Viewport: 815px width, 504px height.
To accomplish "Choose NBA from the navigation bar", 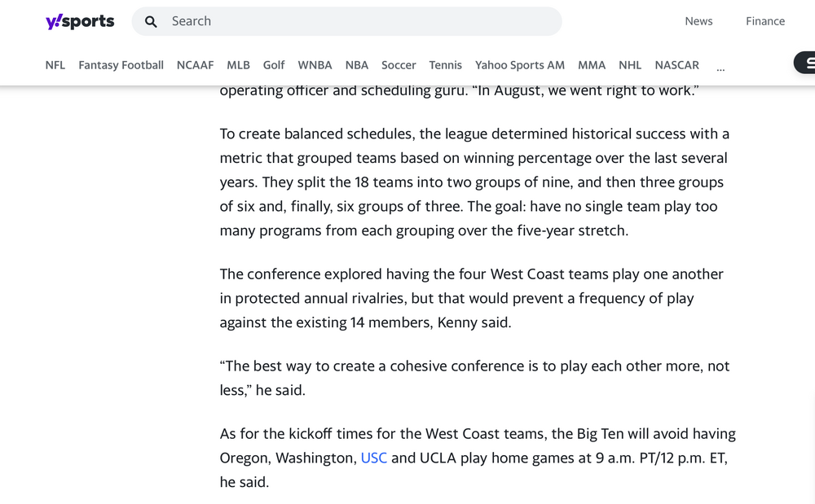I will 357,65.
